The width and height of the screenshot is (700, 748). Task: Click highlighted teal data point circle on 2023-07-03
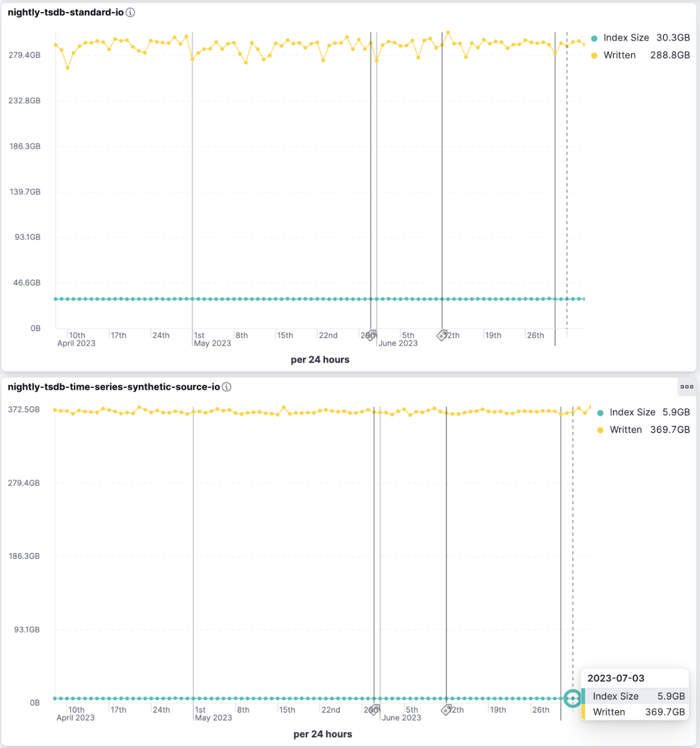(x=572, y=698)
